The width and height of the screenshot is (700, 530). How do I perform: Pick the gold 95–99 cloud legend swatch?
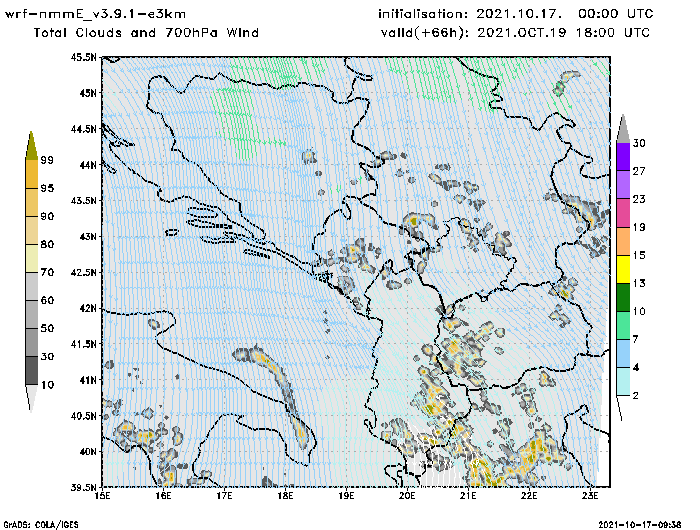point(31,174)
